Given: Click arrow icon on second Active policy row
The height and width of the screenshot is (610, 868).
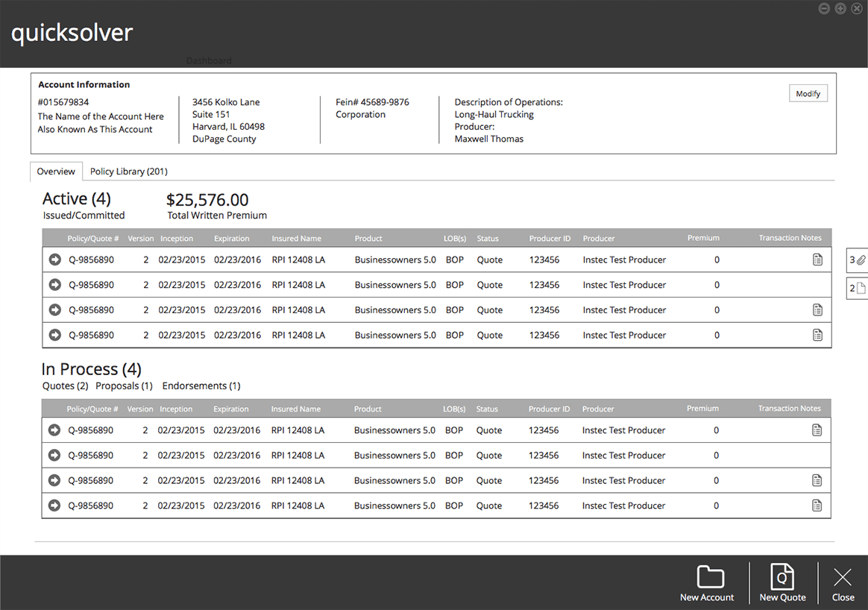Looking at the screenshot, I should (x=54, y=285).
